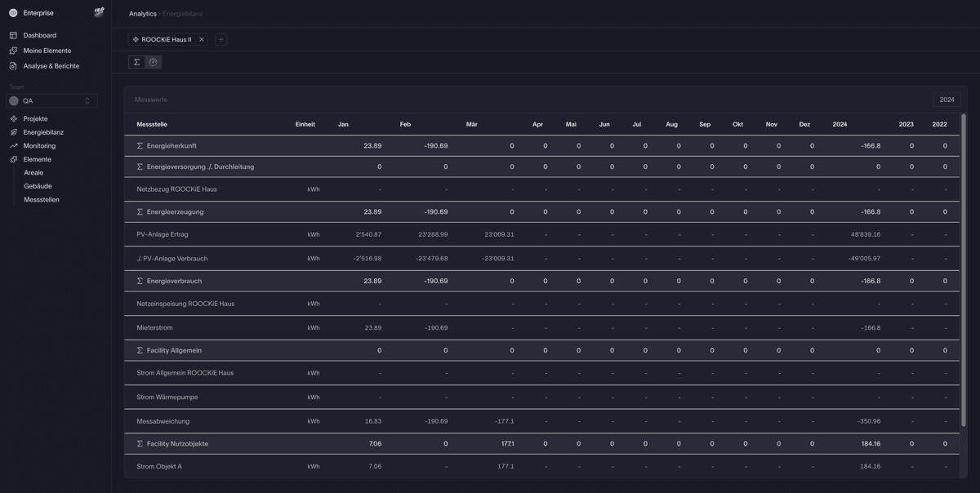Go to Analytics breadcrumb link
Viewport: 980px width, 493px height.
[142, 14]
